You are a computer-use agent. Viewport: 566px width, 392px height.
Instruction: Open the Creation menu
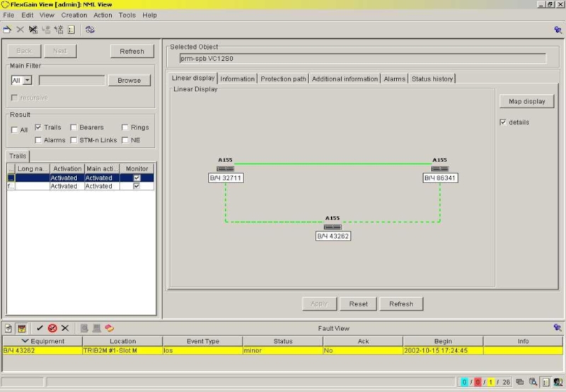click(x=74, y=15)
